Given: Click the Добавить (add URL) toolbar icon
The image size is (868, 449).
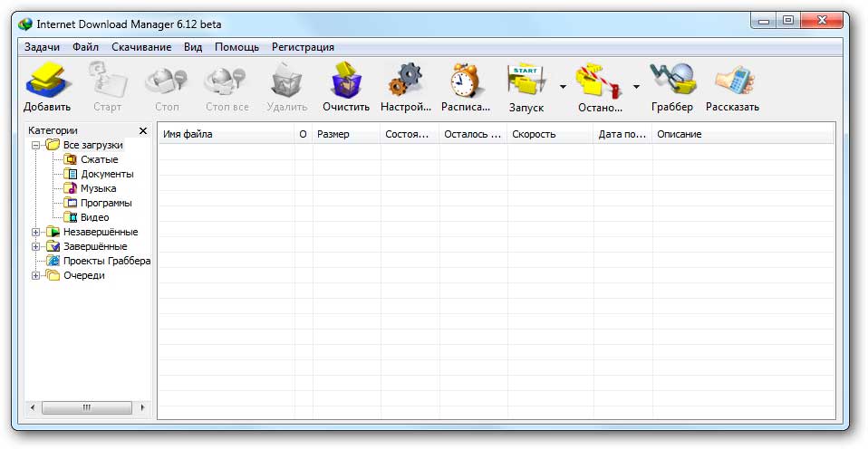Looking at the screenshot, I should 46,81.
